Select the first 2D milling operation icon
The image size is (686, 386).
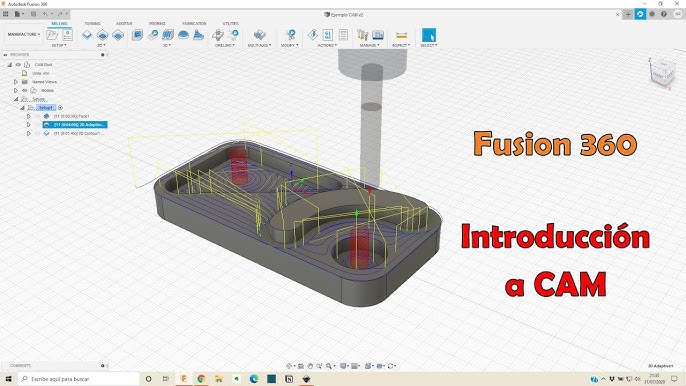click(x=87, y=35)
